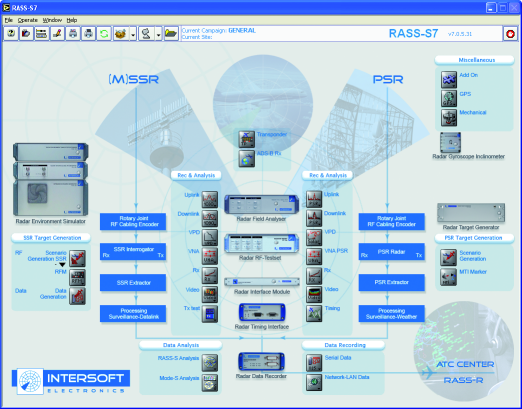Open the ADS-B Rx icon

click(x=246, y=158)
